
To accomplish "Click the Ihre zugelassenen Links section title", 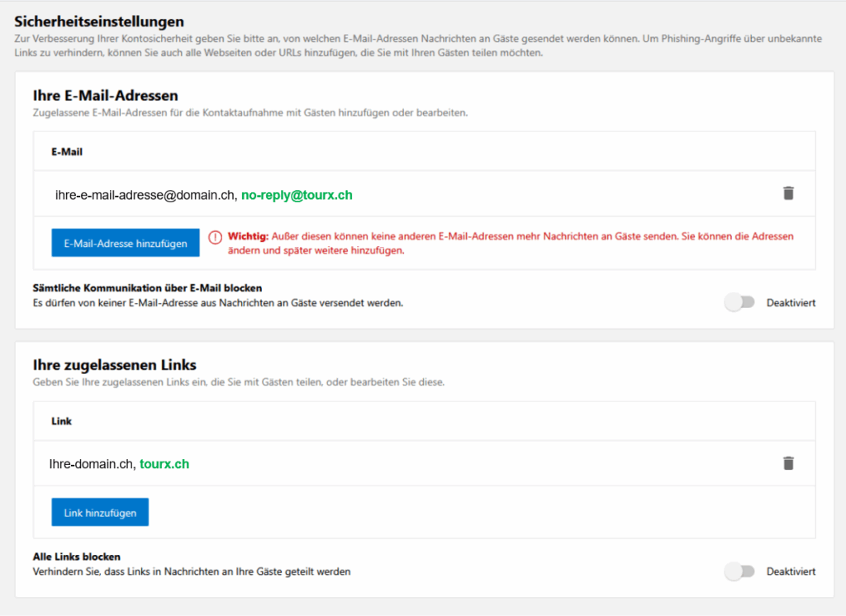I will [114, 364].
